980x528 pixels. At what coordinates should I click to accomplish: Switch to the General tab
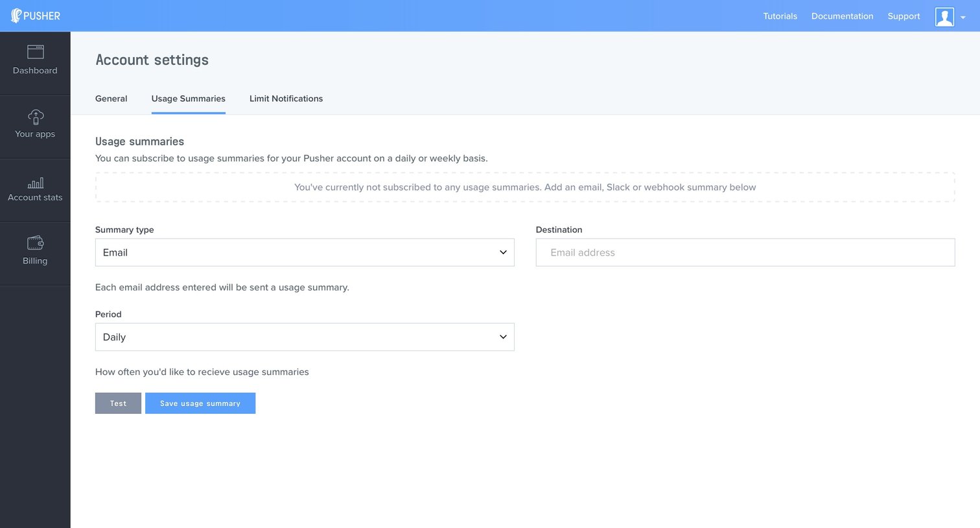tap(111, 99)
